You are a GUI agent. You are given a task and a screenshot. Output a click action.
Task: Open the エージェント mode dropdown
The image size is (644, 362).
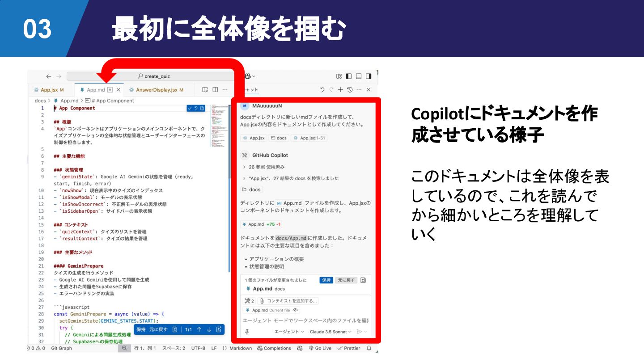point(289,332)
